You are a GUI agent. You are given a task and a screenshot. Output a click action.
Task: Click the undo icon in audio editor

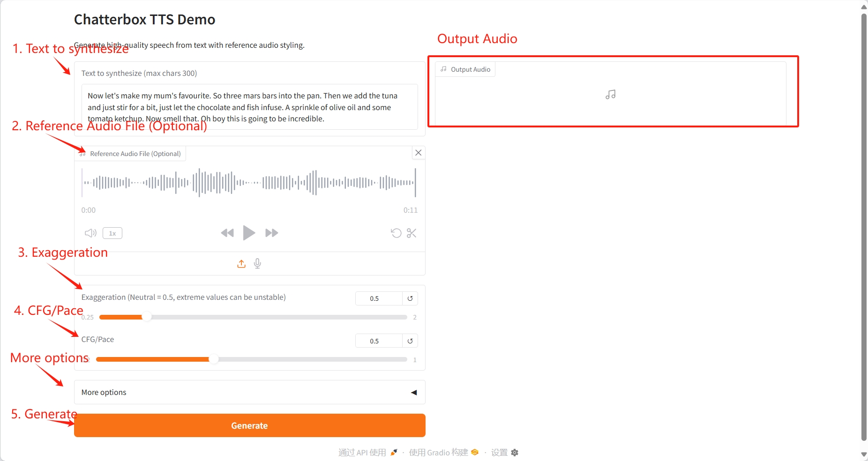(x=396, y=233)
